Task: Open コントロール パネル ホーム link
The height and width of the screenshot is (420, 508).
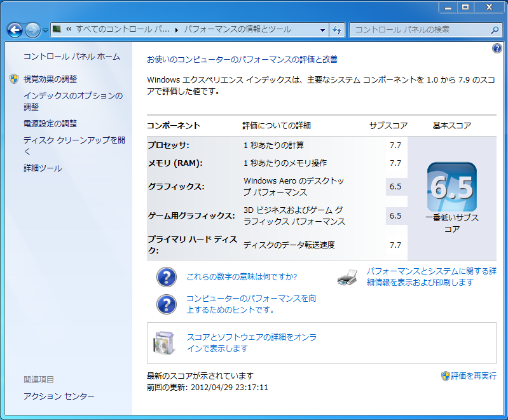Action: [71, 57]
